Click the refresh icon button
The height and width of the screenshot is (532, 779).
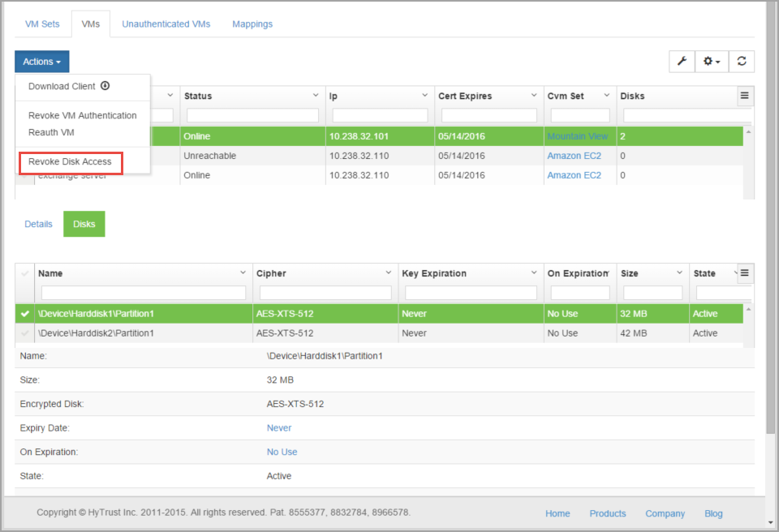coord(742,62)
